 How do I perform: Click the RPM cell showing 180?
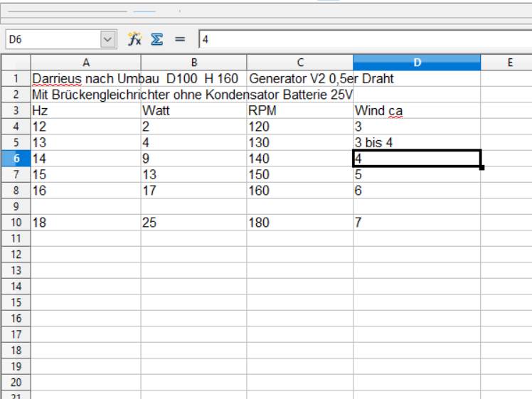pyautogui.click(x=299, y=223)
